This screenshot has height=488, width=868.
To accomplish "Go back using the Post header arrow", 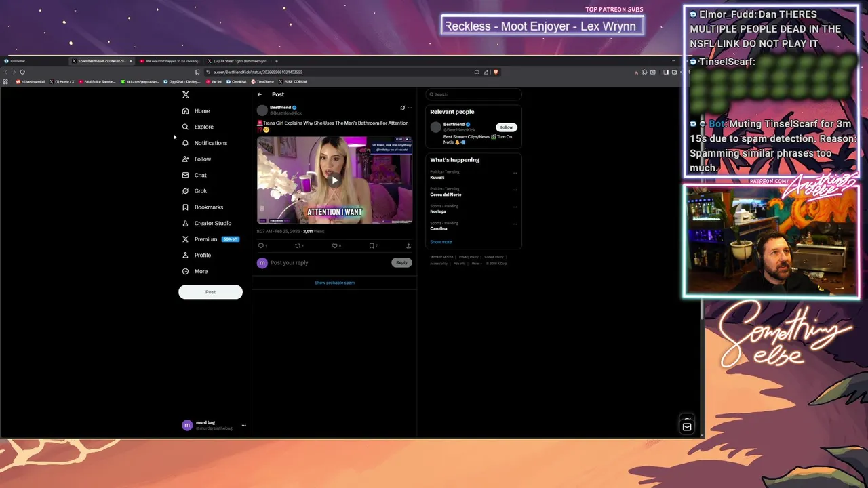I will click(x=260, y=94).
